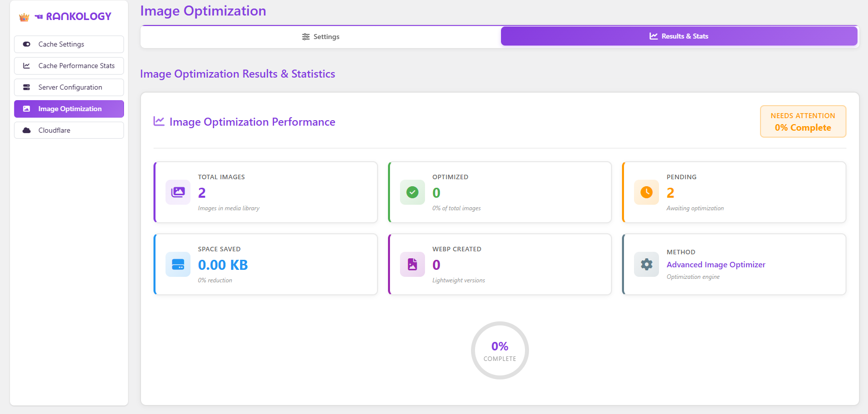Go to Cache Performance Stats
Viewport: 868px width, 414px height.
[x=69, y=66]
